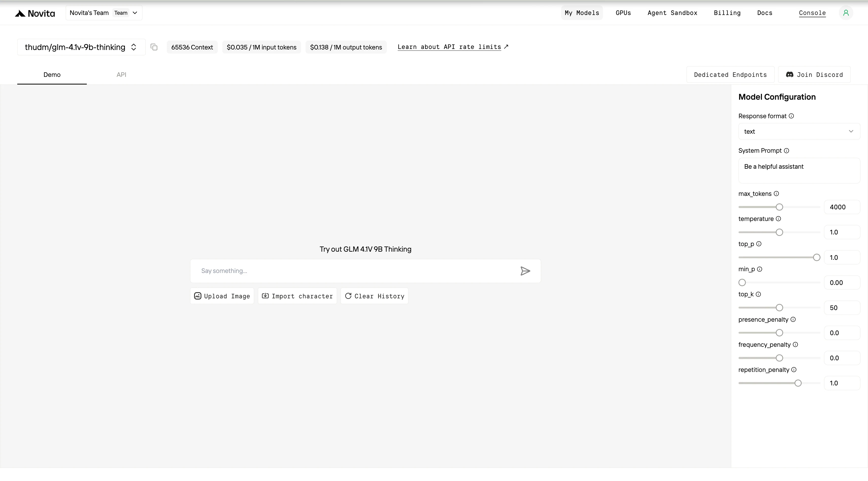Show info tooltip for presence_penalty
The image size is (868, 481).
pos(793,319)
